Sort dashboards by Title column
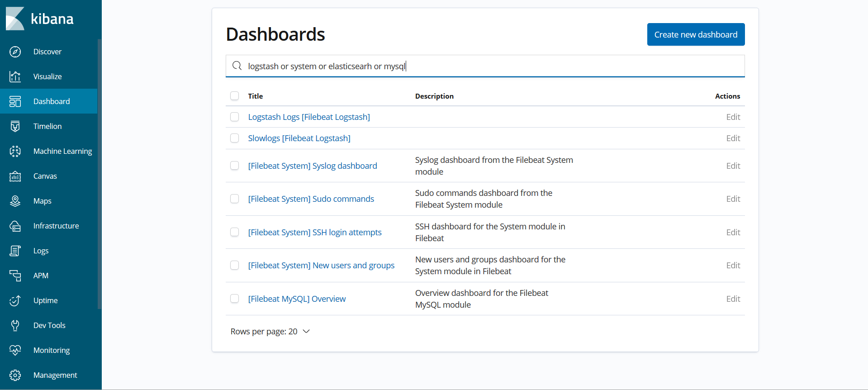 pos(256,96)
